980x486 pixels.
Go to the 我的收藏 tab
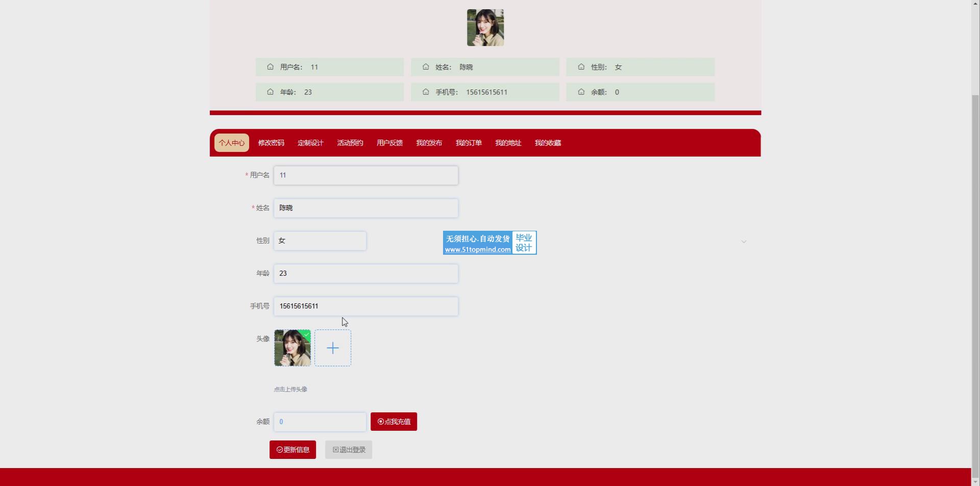point(548,143)
